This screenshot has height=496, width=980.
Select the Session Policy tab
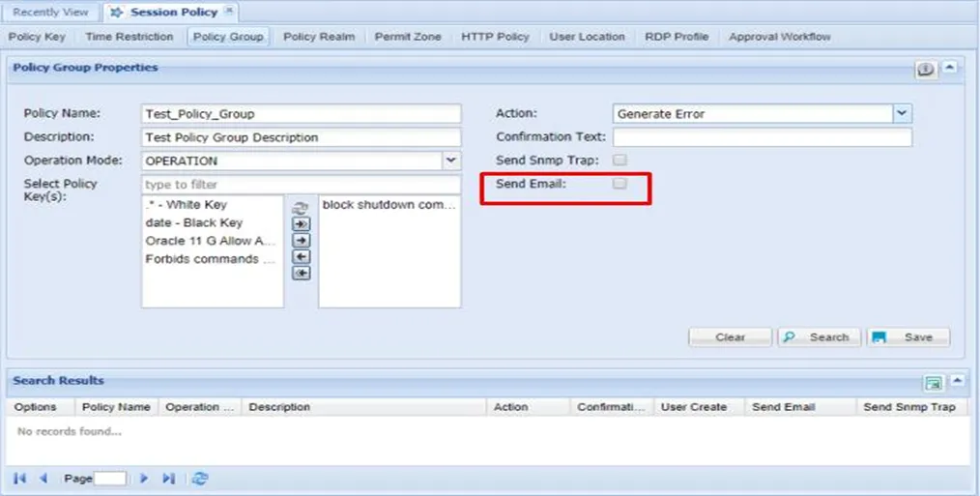coord(170,12)
